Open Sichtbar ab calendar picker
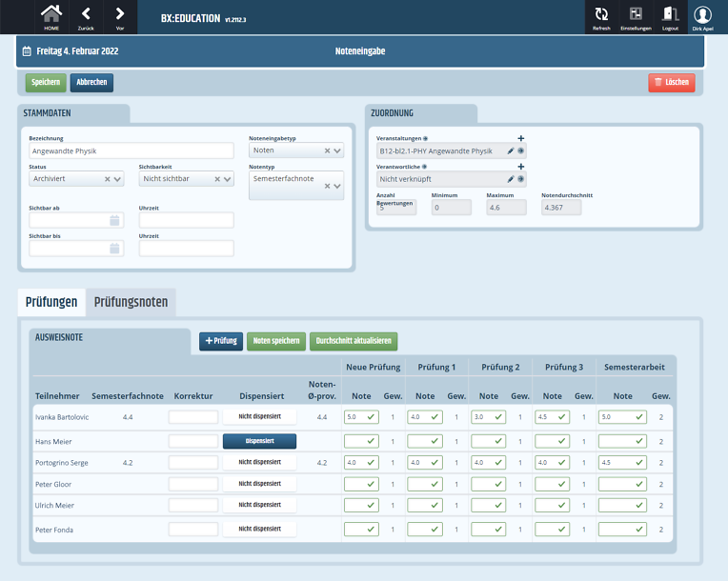 tap(114, 220)
